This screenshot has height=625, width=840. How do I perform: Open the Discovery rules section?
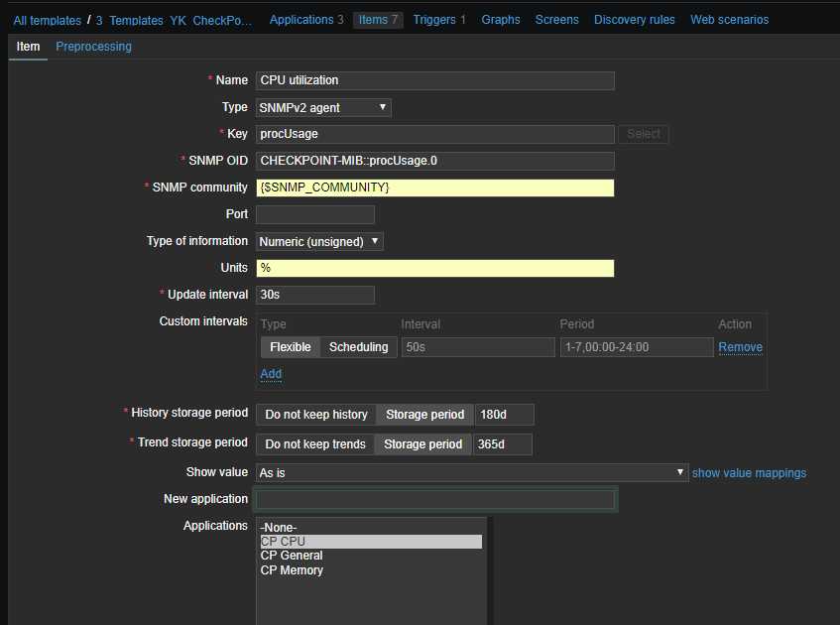tap(635, 20)
